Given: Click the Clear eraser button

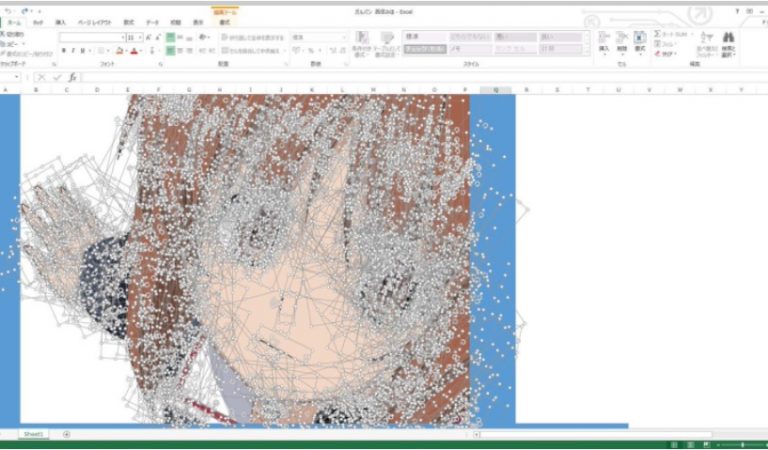Looking at the screenshot, I should pyautogui.click(x=665, y=54).
